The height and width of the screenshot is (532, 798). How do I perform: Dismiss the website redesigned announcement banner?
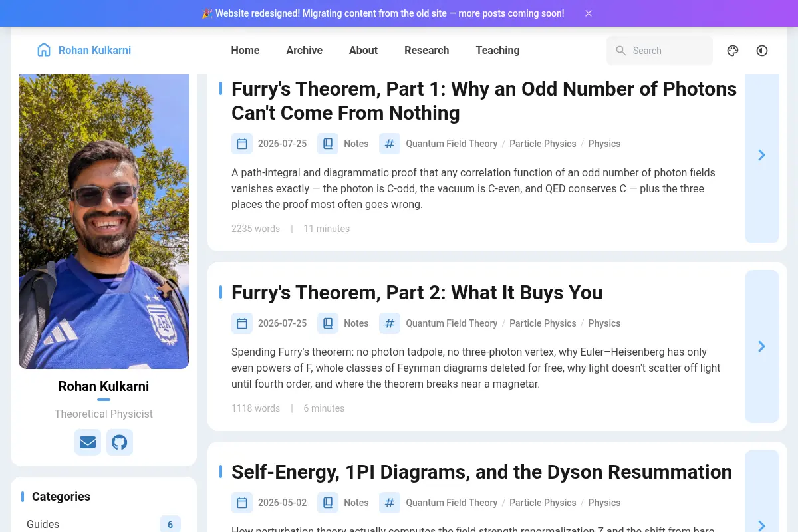pos(589,13)
